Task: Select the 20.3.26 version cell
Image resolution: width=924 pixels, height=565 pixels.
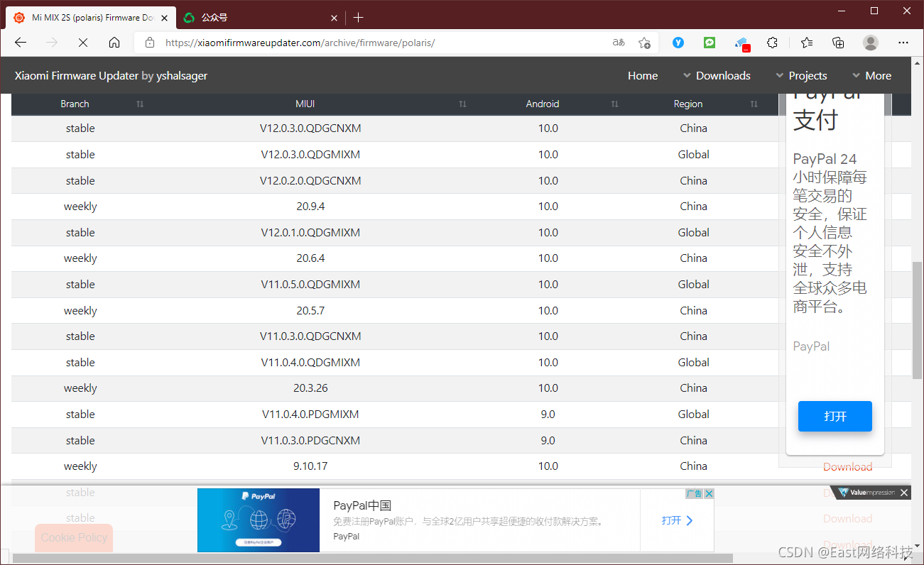Action: 310,388
